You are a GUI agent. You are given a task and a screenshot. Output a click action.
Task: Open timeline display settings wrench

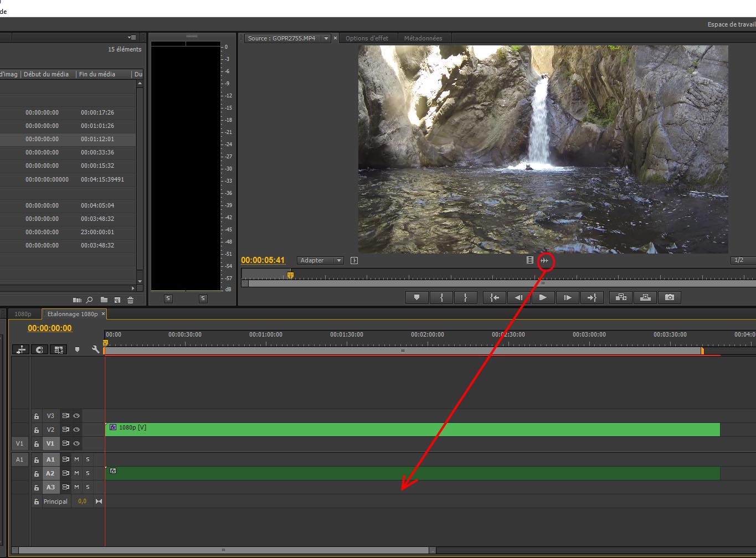(95, 349)
